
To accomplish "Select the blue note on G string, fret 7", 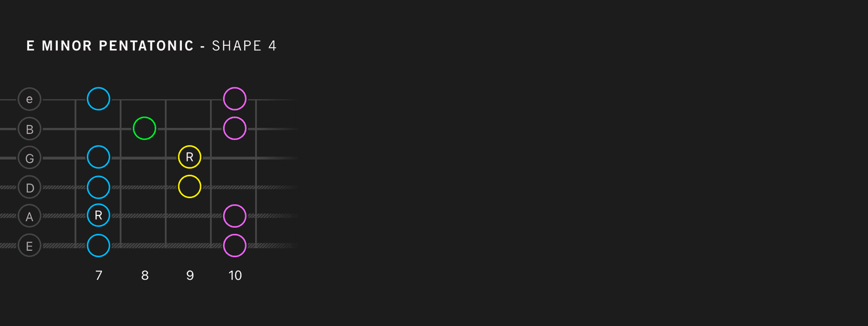I will 98,157.
